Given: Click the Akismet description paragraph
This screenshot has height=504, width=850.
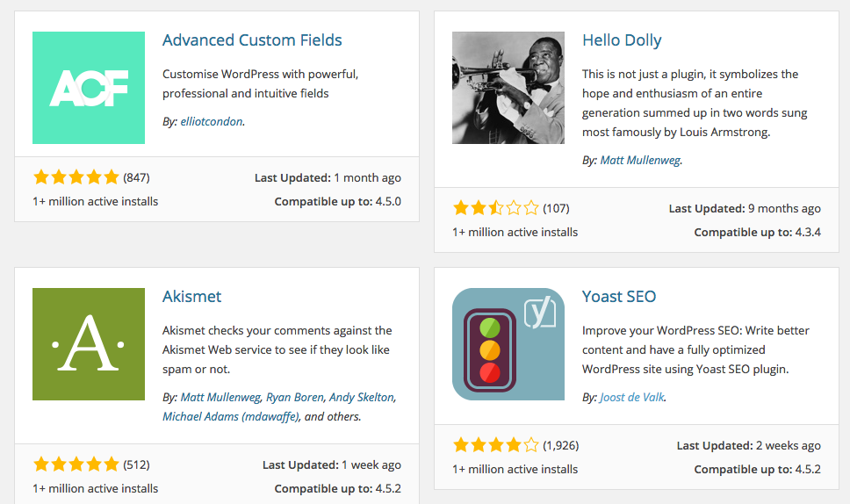Looking at the screenshot, I should tap(277, 349).
